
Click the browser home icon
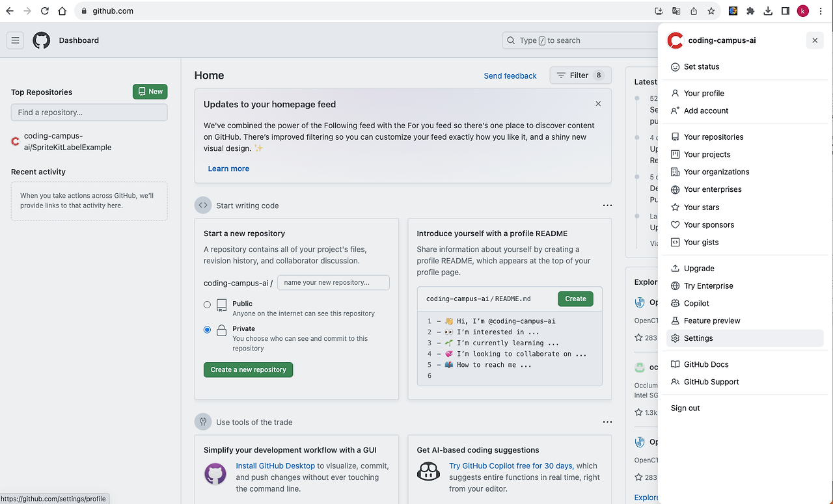[x=62, y=11]
